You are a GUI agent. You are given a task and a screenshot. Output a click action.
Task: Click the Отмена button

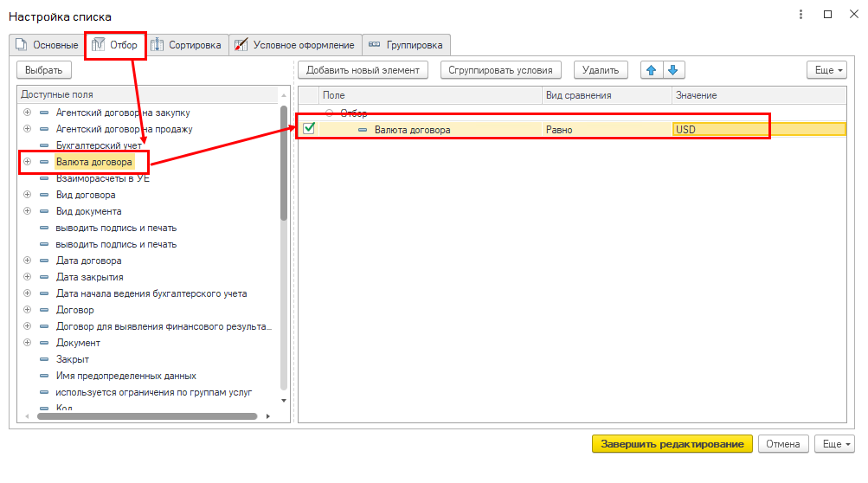[782, 444]
